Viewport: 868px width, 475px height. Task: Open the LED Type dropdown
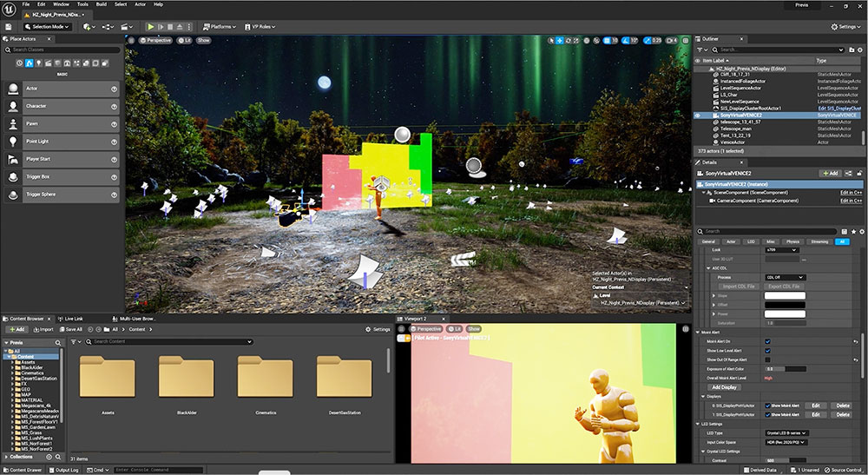pos(785,432)
